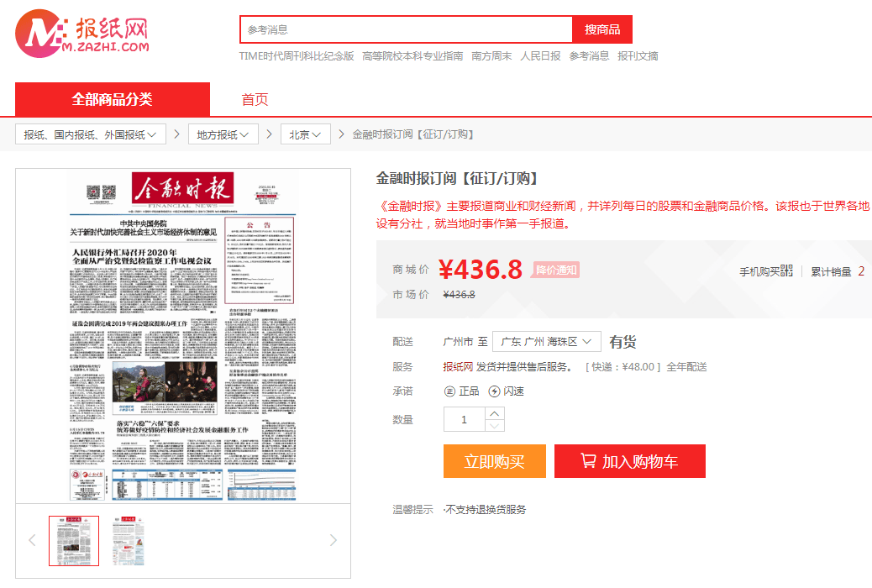Screen dimensions: 872x588
Task: Open 参考消息 hot search link below search box
Action: 589,56
